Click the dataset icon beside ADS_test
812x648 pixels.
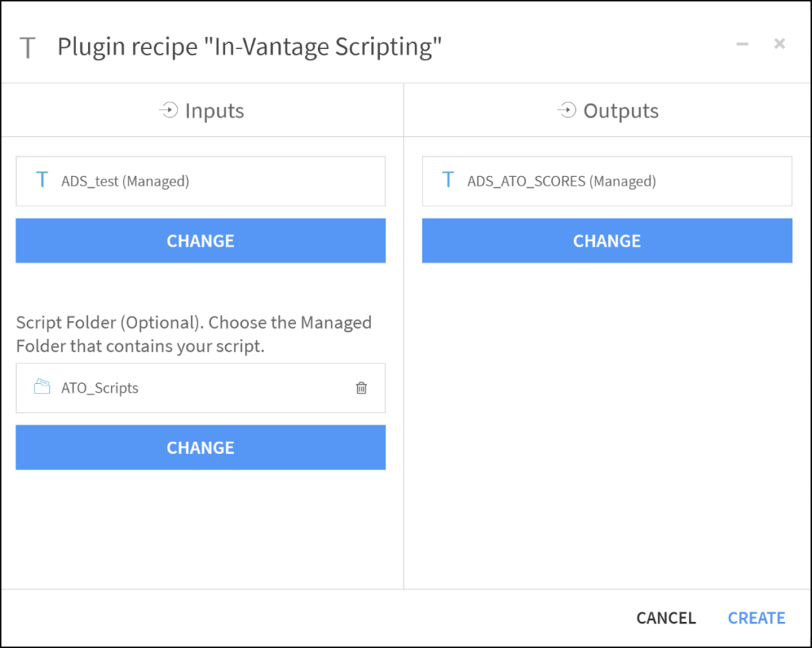coord(41,181)
